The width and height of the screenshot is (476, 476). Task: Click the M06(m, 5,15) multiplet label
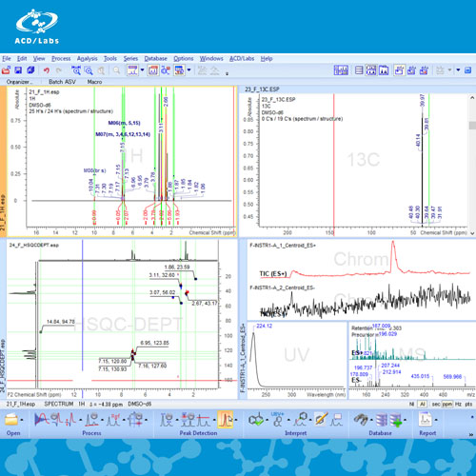click(124, 123)
